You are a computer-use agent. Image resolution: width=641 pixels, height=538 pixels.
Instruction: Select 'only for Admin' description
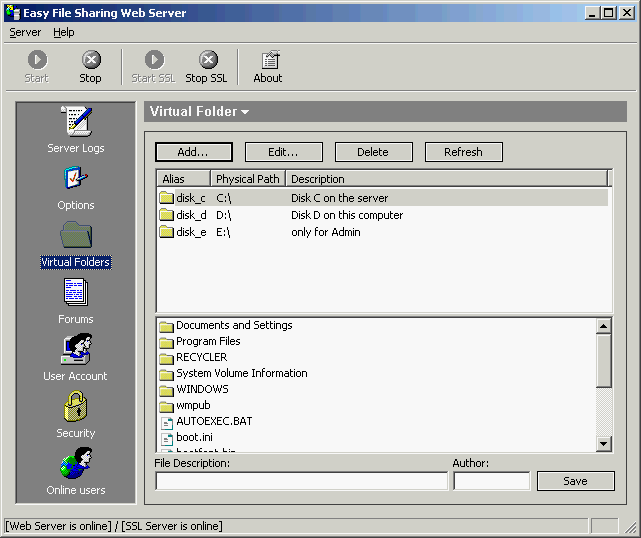326,233
